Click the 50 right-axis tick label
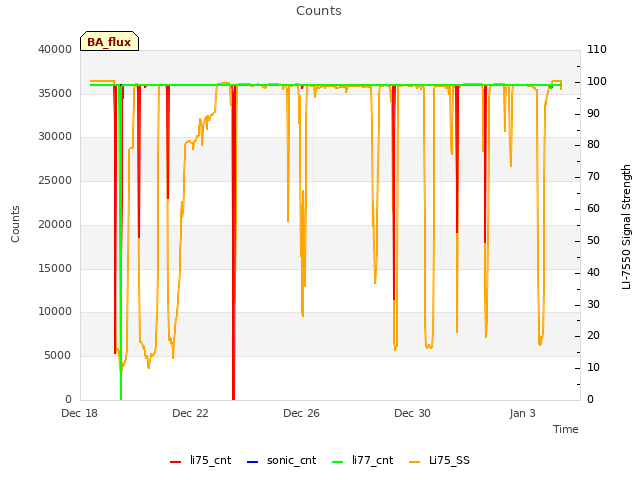The width and height of the screenshot is (640, 480). point(593,240)
